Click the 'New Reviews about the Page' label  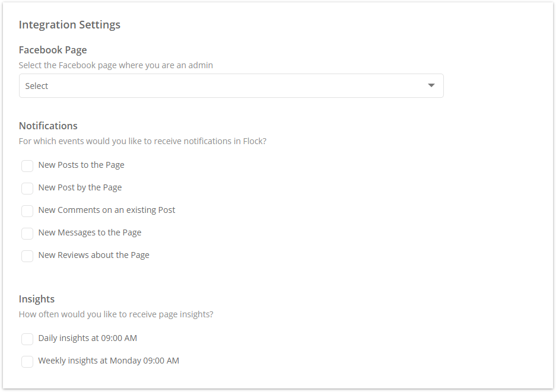94,255
